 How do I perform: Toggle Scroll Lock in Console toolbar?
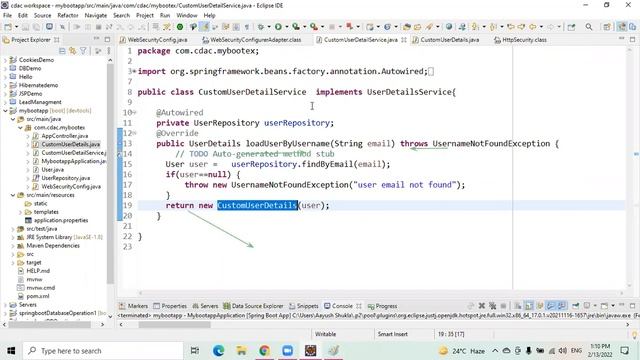pos(529,305)
